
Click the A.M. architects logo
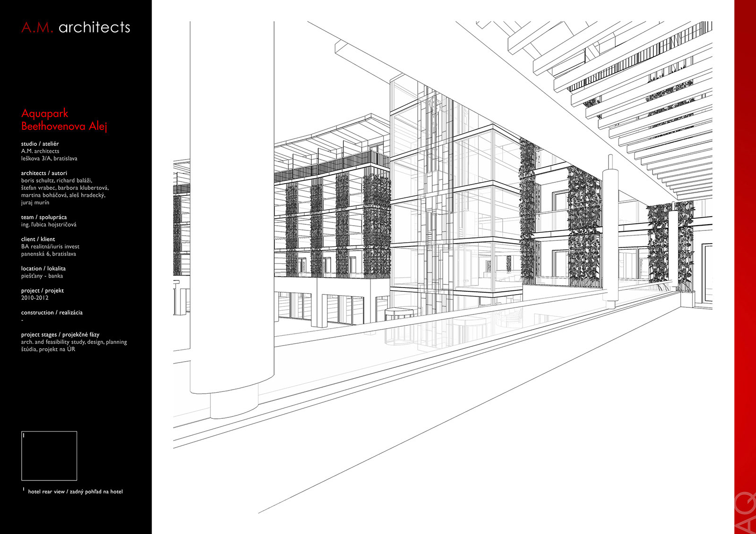(x=76, y=27)
